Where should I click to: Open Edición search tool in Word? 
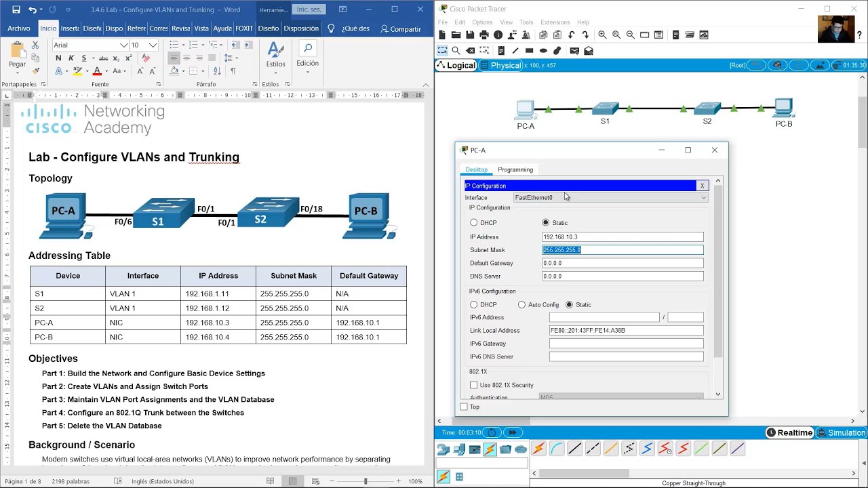(x=307, y=54)
